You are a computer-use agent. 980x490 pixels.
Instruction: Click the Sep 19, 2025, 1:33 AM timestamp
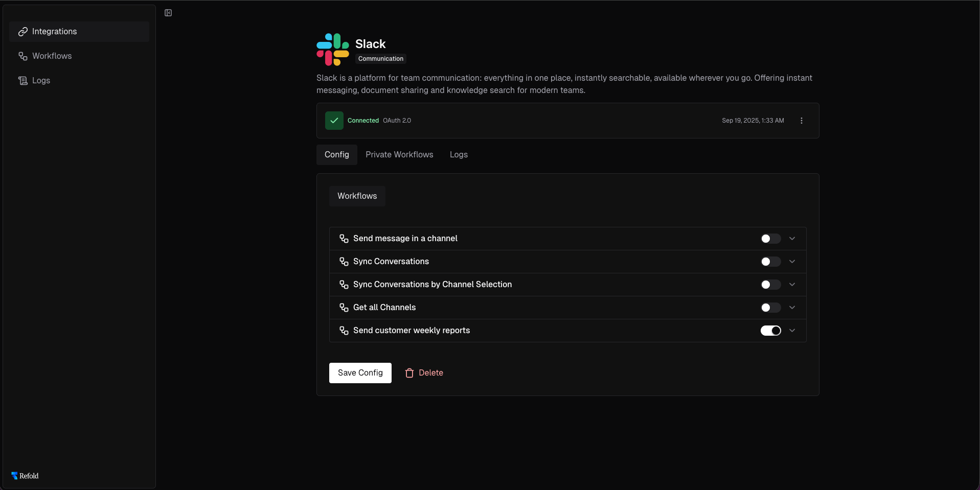753,121
